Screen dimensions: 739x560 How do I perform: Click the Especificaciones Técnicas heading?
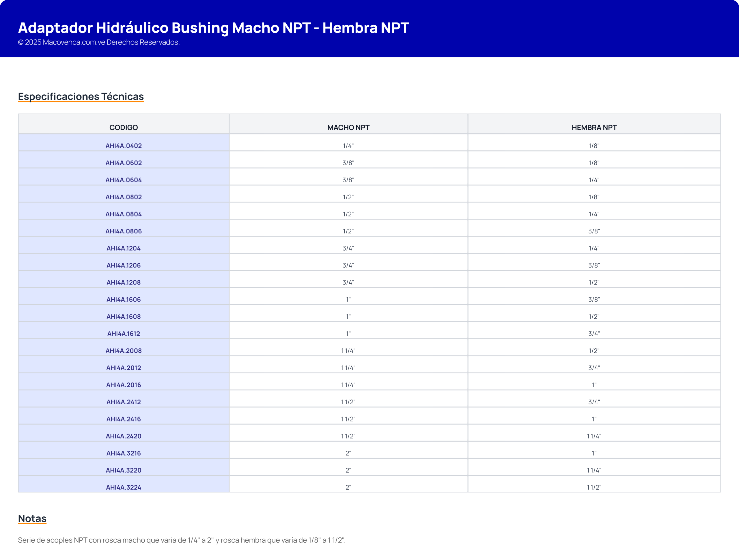81,96
